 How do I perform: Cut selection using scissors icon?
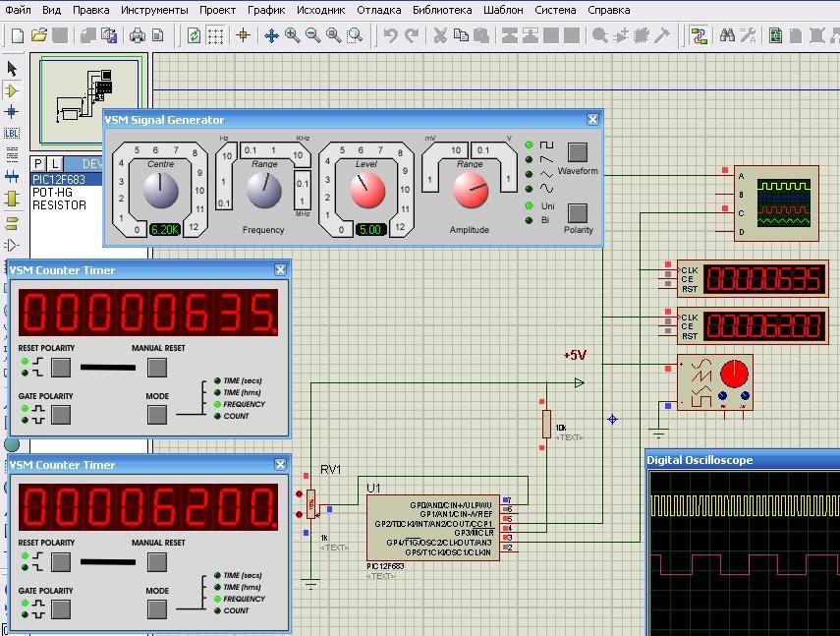[440, 36]
